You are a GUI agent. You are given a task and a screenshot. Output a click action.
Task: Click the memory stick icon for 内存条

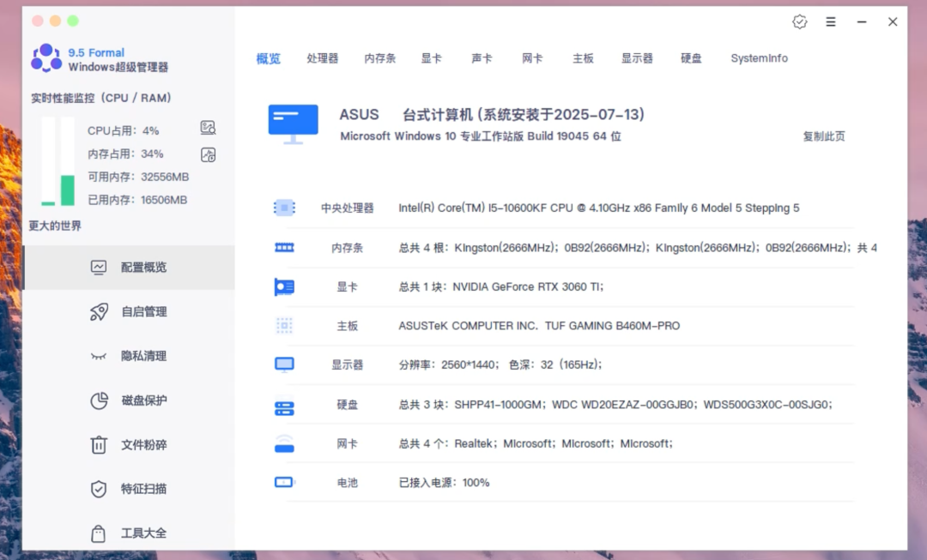point(284,248)
